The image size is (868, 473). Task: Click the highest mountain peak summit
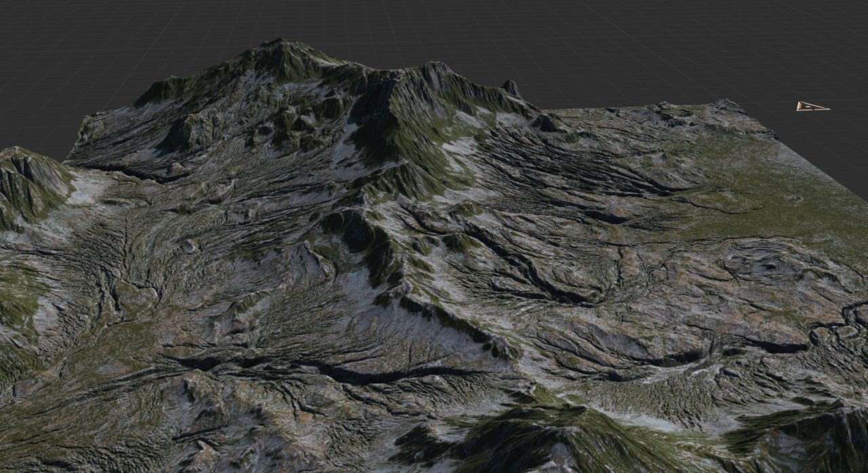[279, 45]
